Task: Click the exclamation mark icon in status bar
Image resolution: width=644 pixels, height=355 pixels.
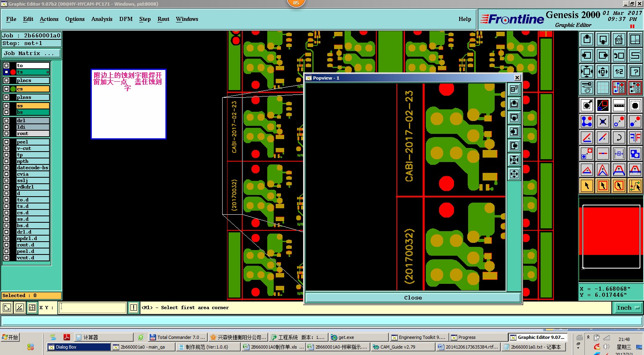Action: pos(134,308)
